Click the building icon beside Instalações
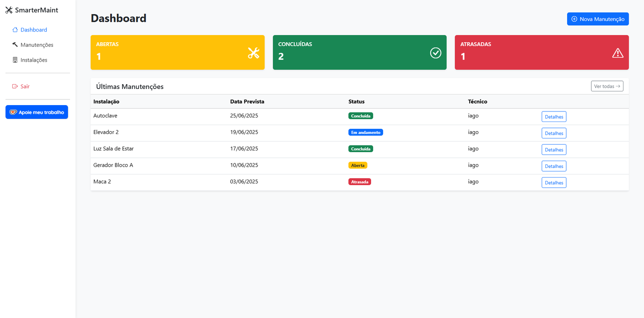The width and height of the screenshot is (644, 318). [15, 60]
